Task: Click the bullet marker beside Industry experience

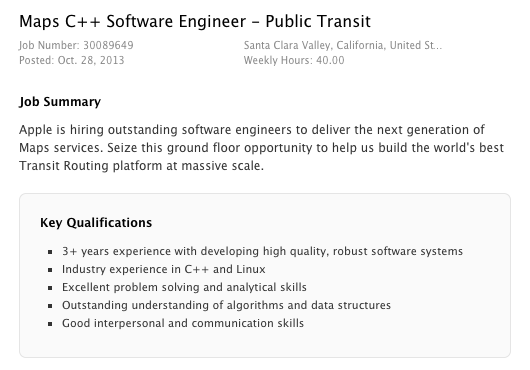Action: point(50,270)
